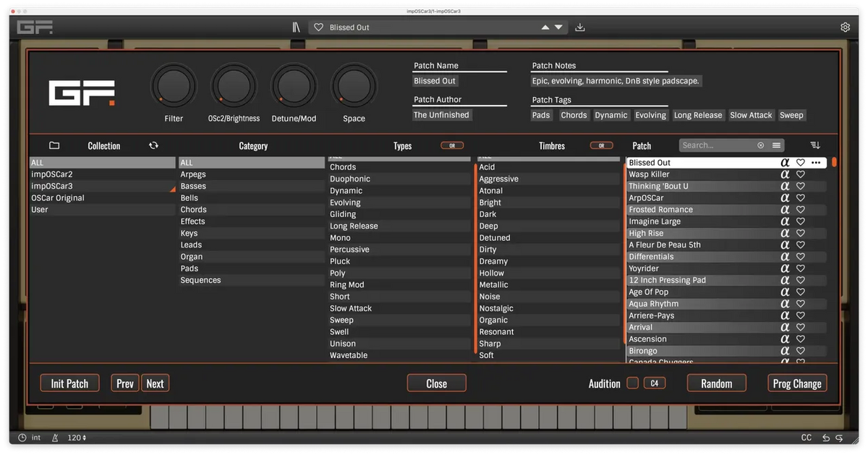The width and height of the screenshot is (868, 455).
Task: Click the save patch download icon
Action: tap(580, 27)
